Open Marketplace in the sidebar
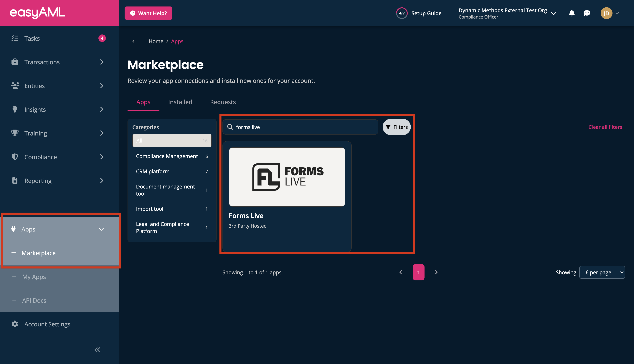Image resolution: width=634 pixels, height=364 pixels. (x=59, y=253)
